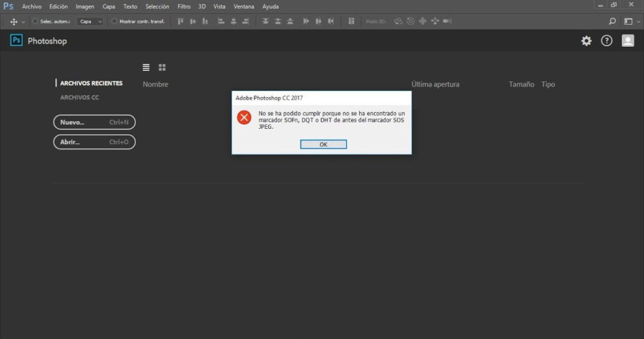
Task: Enable Mostrar contr. transf. checkbox
Action: pos(114,21)
